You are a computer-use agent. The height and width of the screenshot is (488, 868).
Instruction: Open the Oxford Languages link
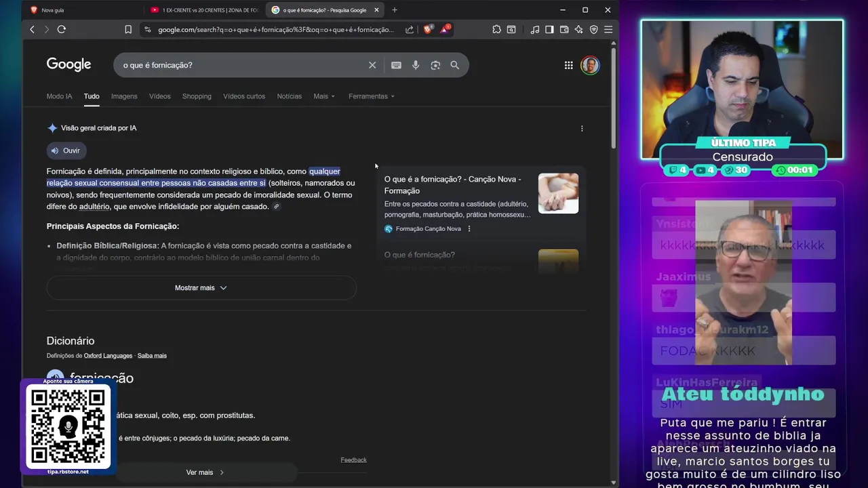108,356
